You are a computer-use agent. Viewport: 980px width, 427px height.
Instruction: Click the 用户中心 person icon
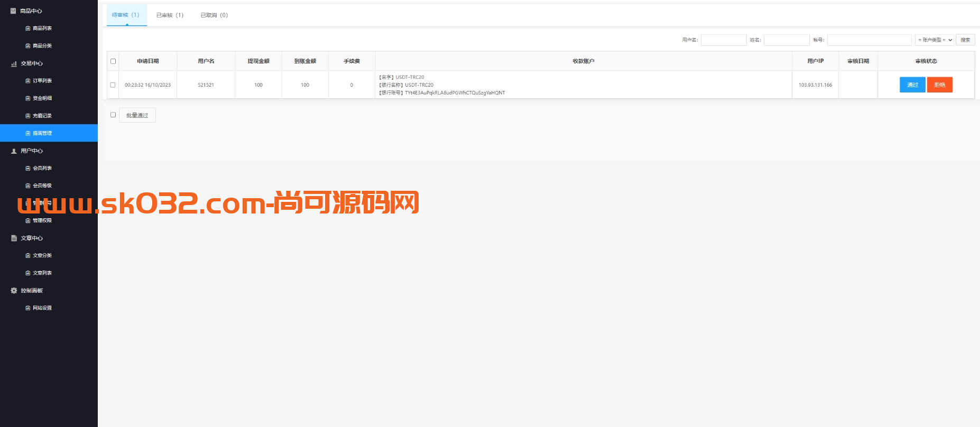[14, 151]
